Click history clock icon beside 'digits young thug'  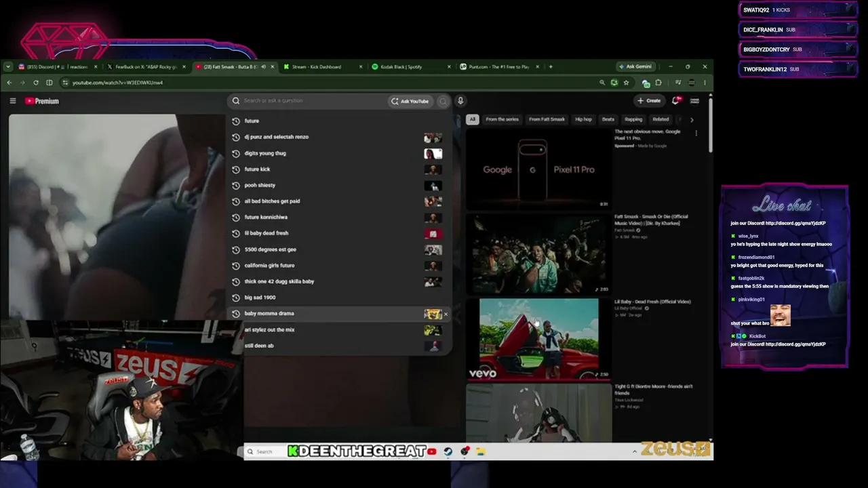[x=236, y=153]
